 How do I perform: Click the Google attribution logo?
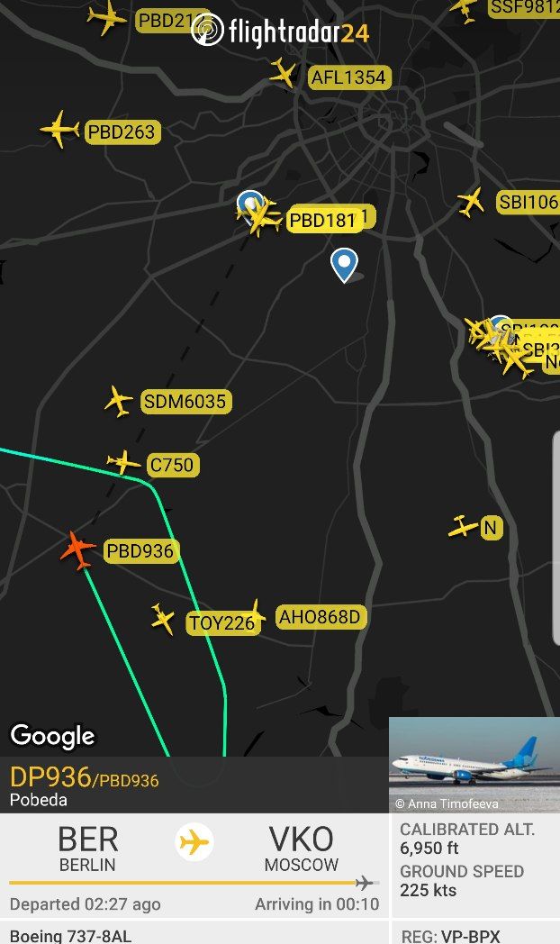(x=53, y=736)
